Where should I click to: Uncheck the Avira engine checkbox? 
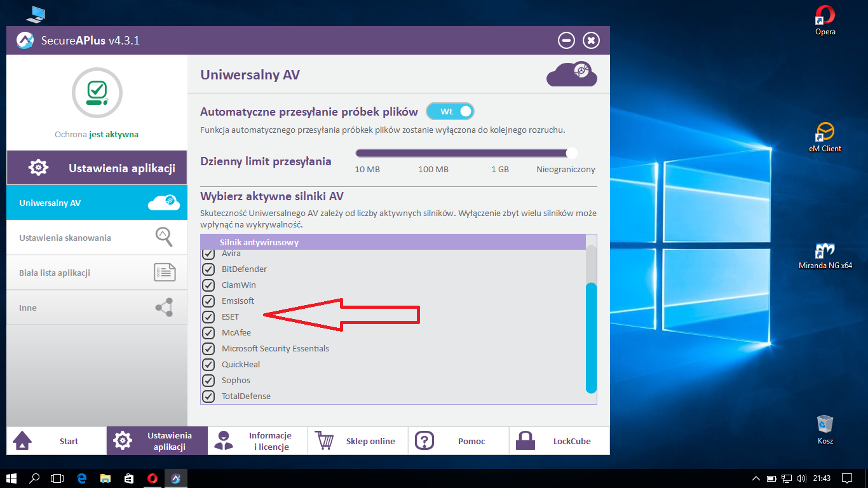tap(208, 254)
